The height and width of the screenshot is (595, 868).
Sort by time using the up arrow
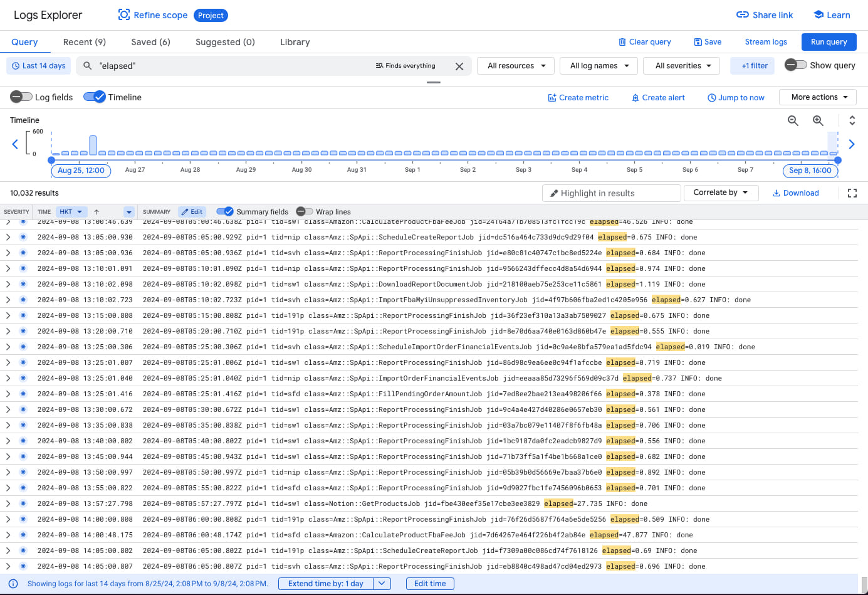97,212
